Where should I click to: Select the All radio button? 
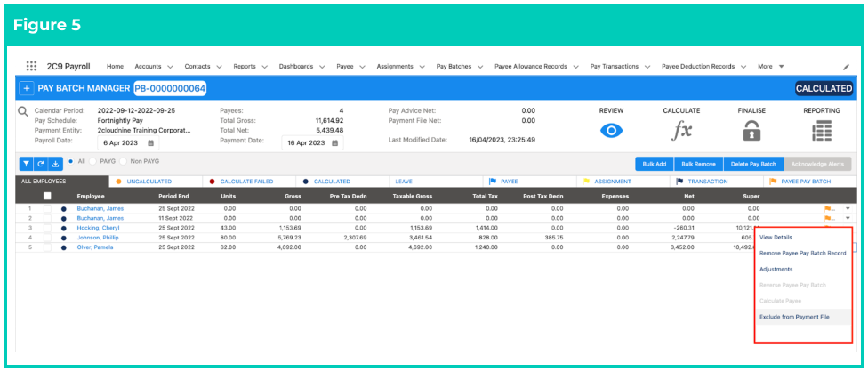(x=71, y=161)
